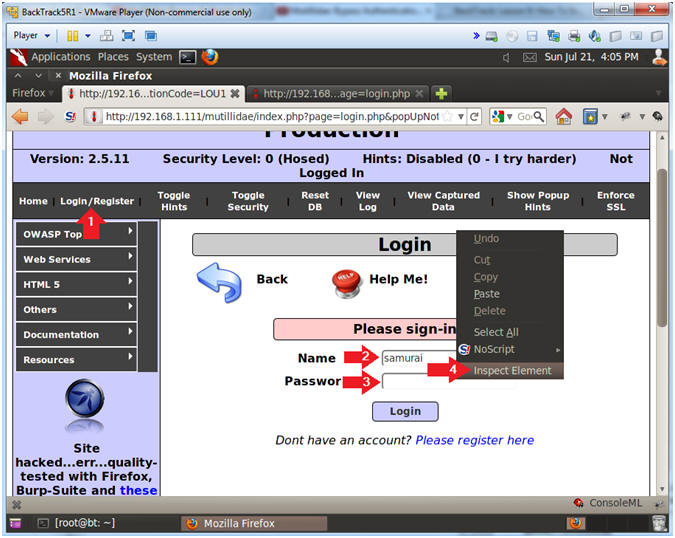Click the OWASP logo in the sidebar
Viewport: 675px width, 538px height.
(x=84, y=398)
